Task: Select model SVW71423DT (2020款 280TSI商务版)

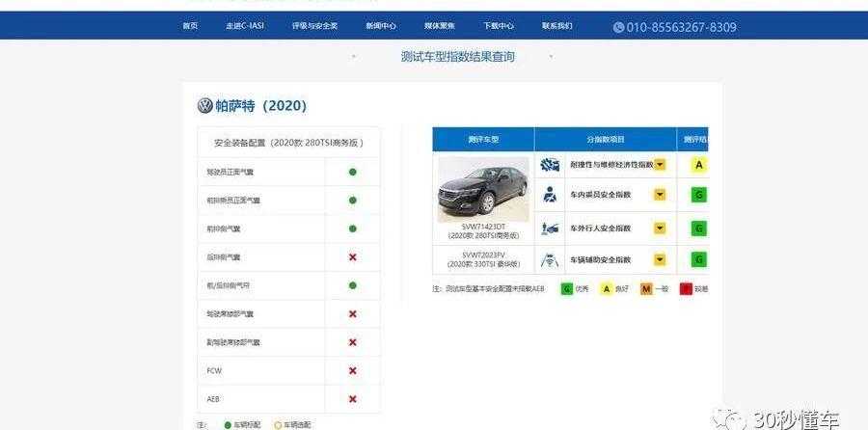Action: click(483, 231)
